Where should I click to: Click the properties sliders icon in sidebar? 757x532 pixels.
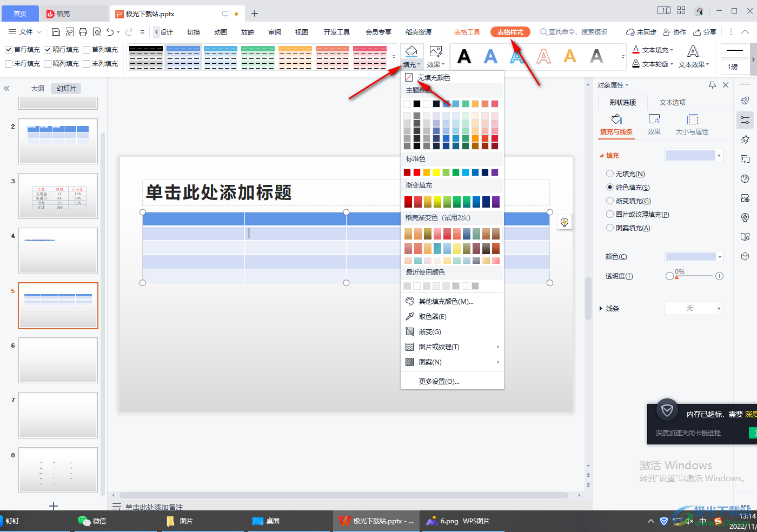tap(745, 120)
